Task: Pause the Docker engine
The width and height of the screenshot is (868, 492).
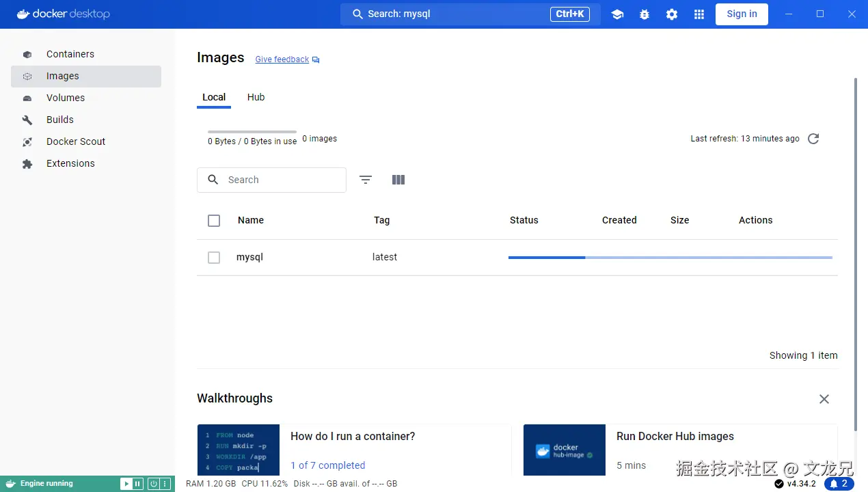Action: pyautogui.click(x=137, y=484)
